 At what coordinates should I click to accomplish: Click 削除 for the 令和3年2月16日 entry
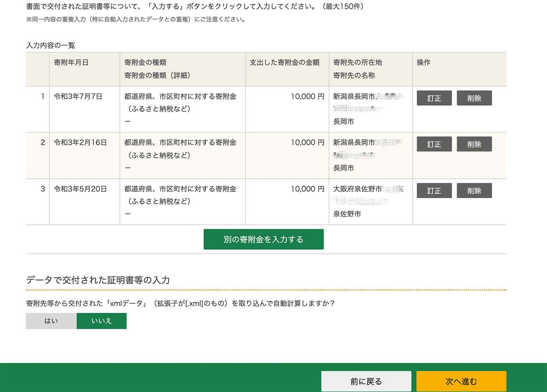coord(474,144)
